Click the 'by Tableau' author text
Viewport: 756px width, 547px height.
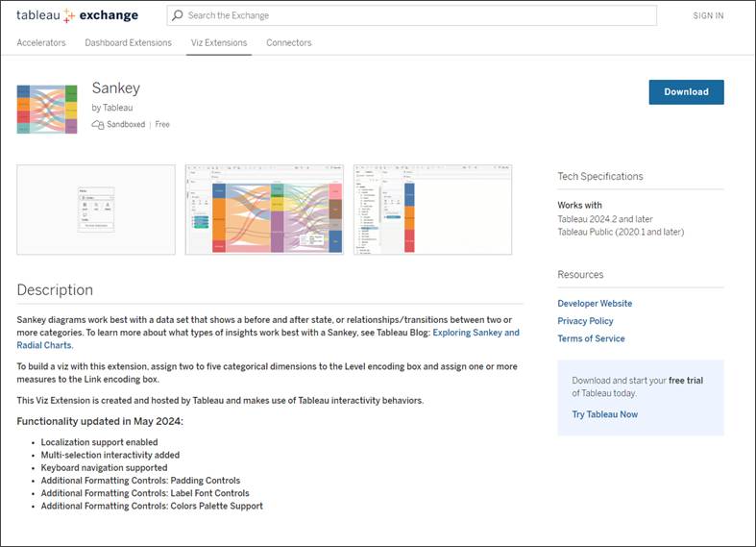pyautogui.click(x=111, y=108)
